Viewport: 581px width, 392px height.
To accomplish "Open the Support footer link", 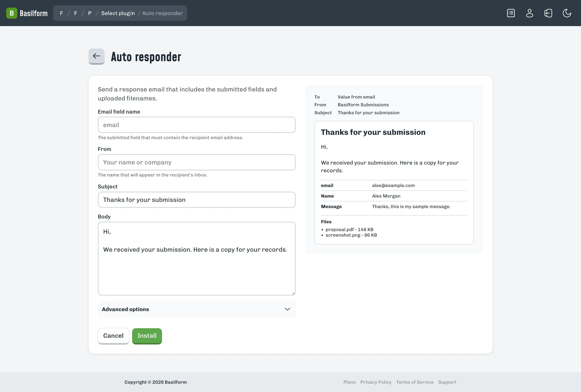I will coord(447,382).
